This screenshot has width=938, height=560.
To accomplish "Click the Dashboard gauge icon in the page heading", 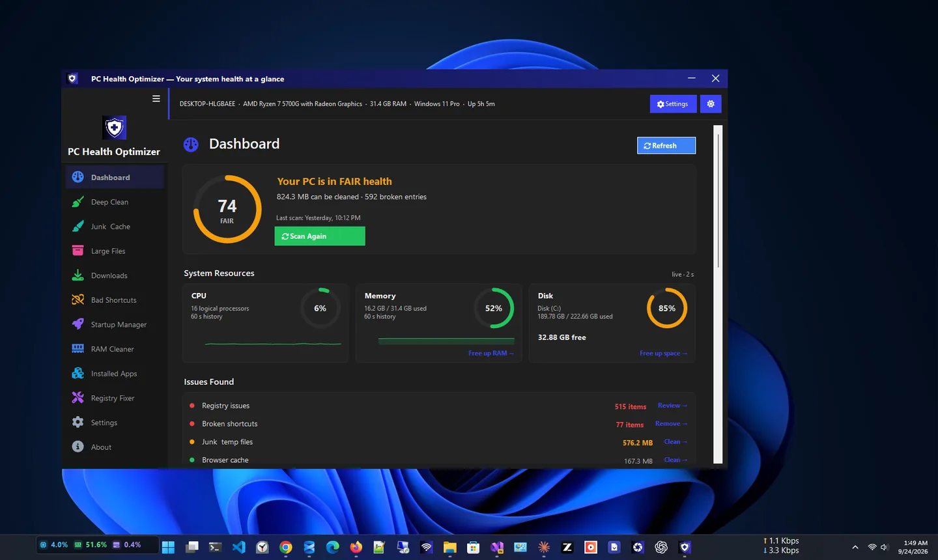I will (x=191, y=145).
